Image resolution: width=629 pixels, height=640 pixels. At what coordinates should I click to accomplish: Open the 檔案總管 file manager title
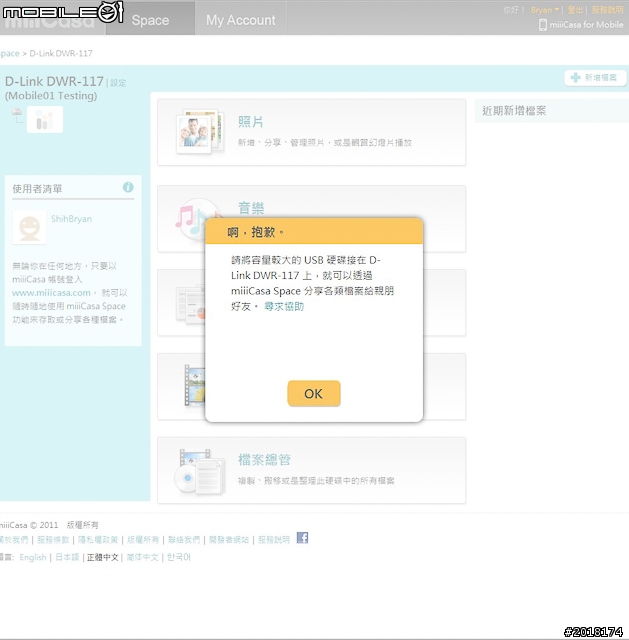(x=264, y=460)
